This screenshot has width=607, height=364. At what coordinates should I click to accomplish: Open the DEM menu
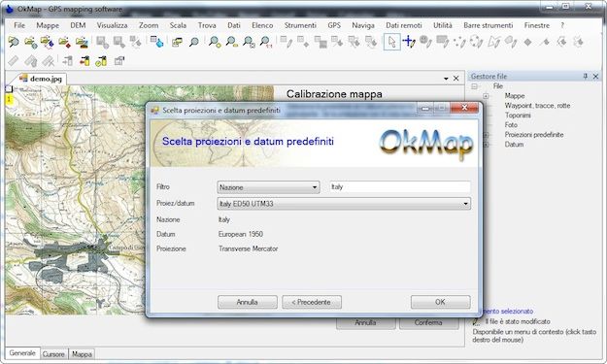[x=78, y=25]
